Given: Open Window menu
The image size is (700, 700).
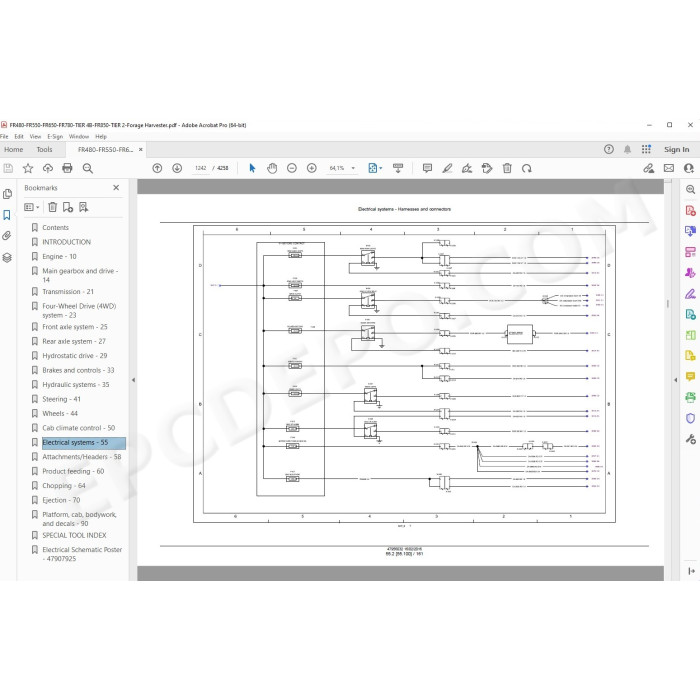Looking at the screenshot, I should [x=79, y=137].
